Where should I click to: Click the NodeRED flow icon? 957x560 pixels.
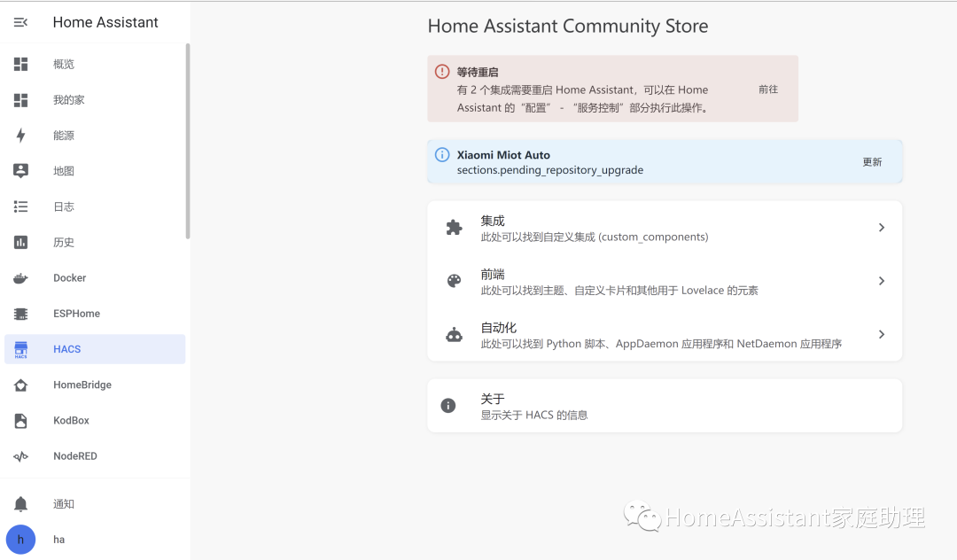click(x=20, y=456)
